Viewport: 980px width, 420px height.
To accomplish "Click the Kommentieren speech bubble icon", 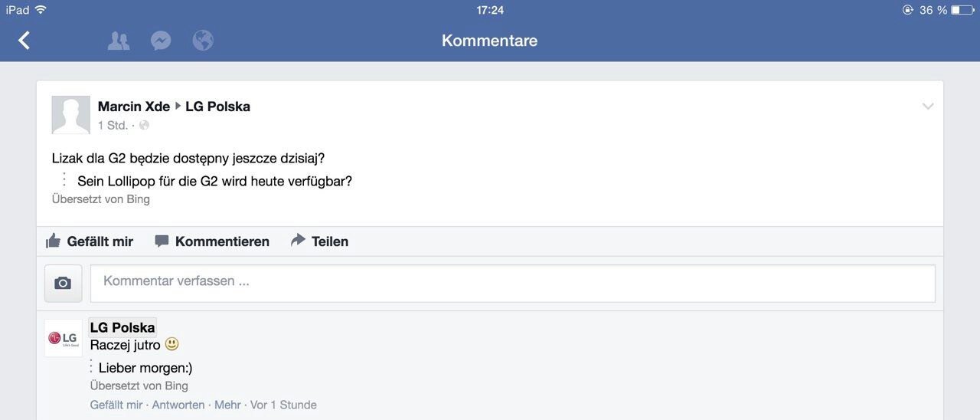I will pos(162,241).
